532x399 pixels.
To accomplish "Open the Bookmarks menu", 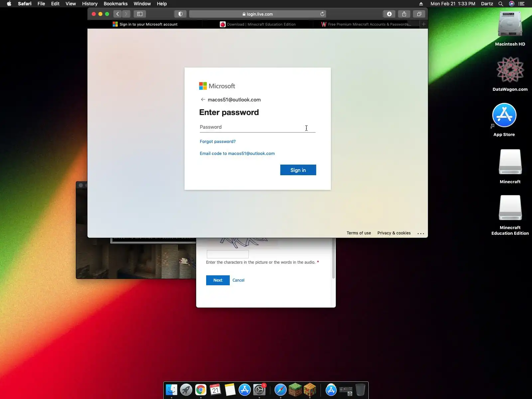I will pyautogui.click(x=116, y=4).
